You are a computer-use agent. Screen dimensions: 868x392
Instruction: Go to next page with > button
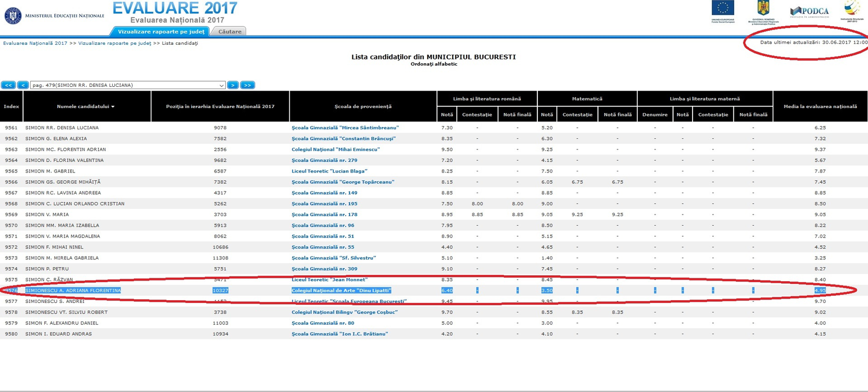[233, 85]
